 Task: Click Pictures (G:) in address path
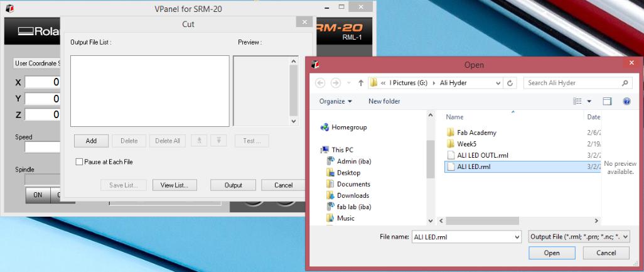coord(409,83)
